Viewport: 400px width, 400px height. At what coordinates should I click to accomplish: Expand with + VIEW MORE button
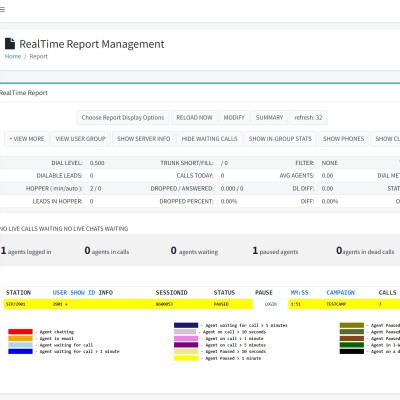click(x=27, y=139)
